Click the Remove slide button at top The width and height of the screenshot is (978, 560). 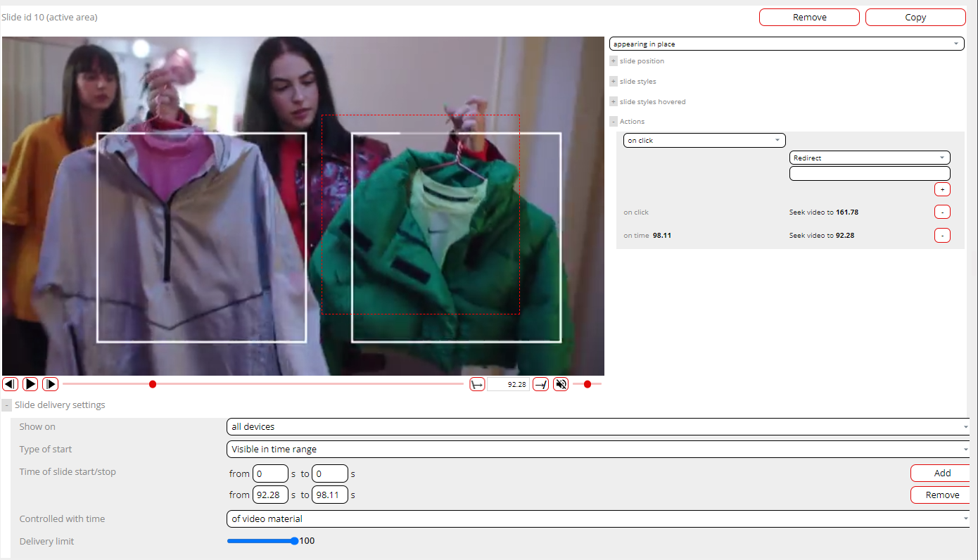[x=809, y=18]
